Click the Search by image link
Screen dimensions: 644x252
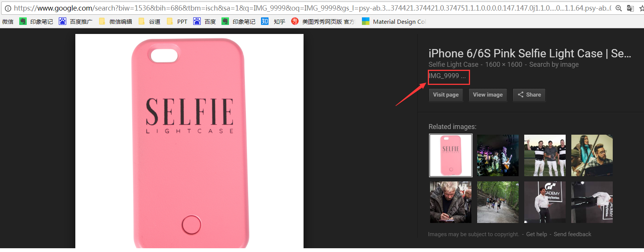coord(554,65)
